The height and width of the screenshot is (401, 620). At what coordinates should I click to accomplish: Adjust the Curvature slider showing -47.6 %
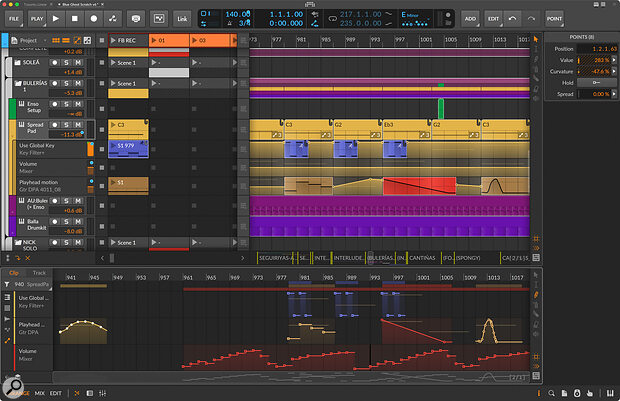click(594, 72)
